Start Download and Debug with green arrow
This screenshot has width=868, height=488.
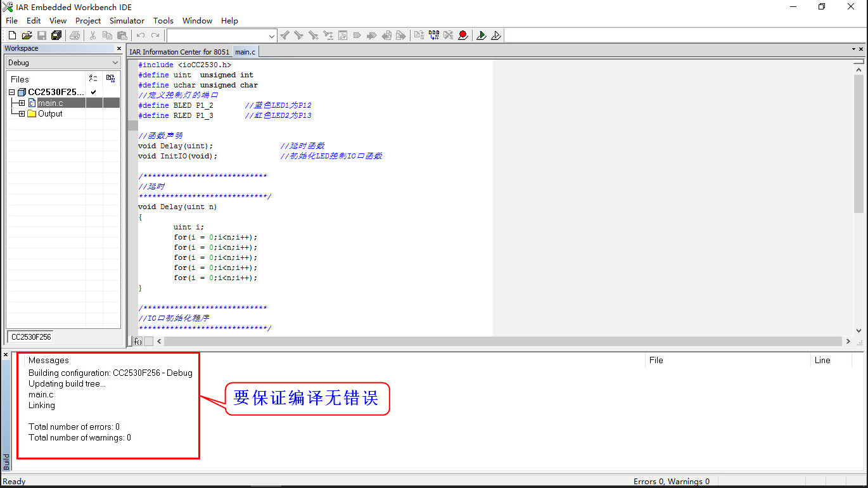click(x=482, y=35)
